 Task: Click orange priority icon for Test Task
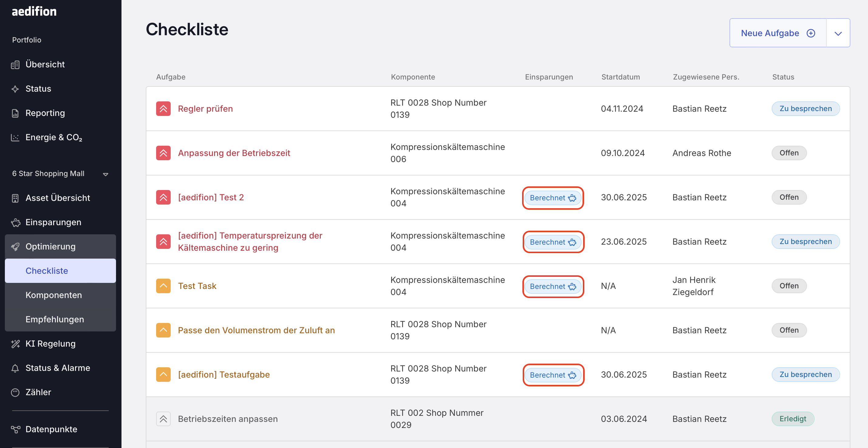[x=163, y=286]
